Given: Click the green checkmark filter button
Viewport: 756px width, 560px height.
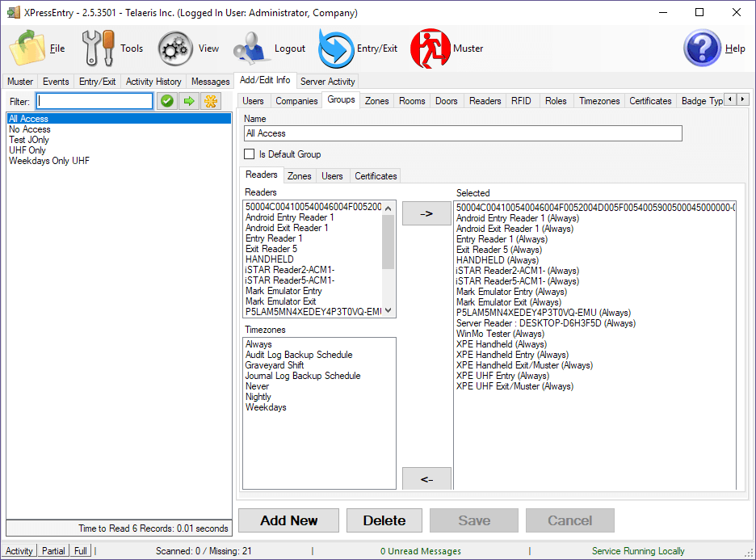Looking at the screenshot, I should click(x=166, y=101).
